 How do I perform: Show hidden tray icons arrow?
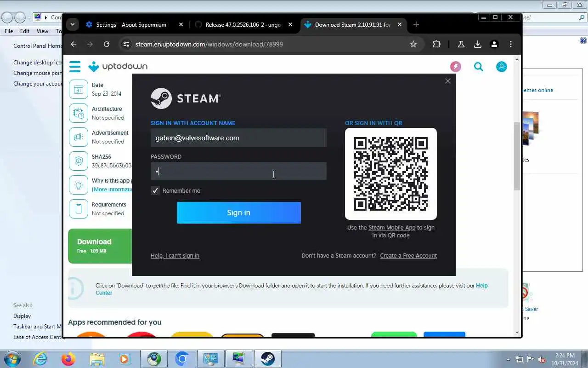click(508, 359)
